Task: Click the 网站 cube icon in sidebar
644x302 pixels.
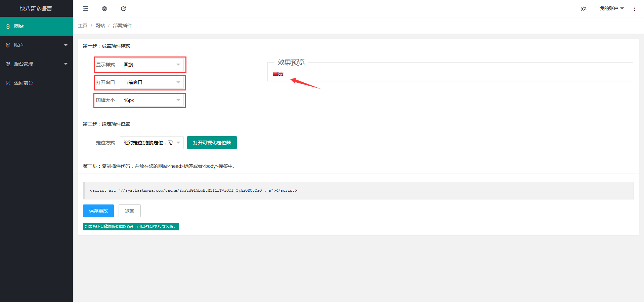Action: [x=8, y=26]
